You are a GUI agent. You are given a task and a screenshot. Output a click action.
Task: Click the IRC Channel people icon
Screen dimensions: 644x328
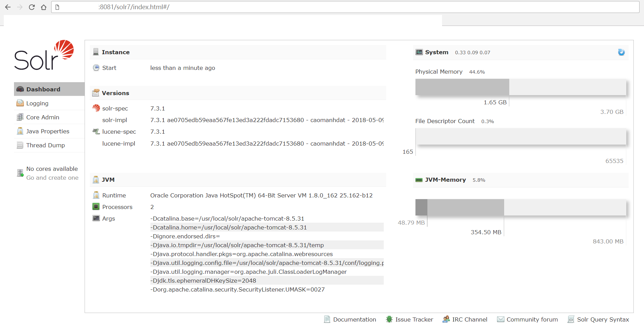446,319
